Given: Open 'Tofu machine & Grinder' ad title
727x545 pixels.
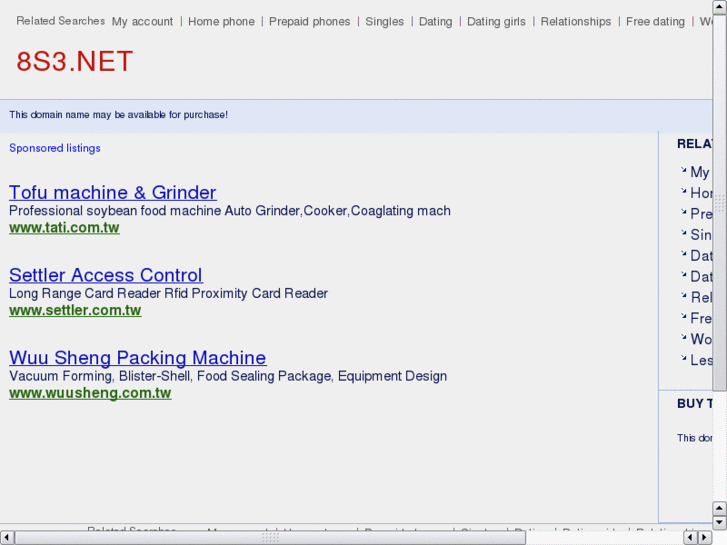Looking at the screenshot, I should [x=113, y=192].
